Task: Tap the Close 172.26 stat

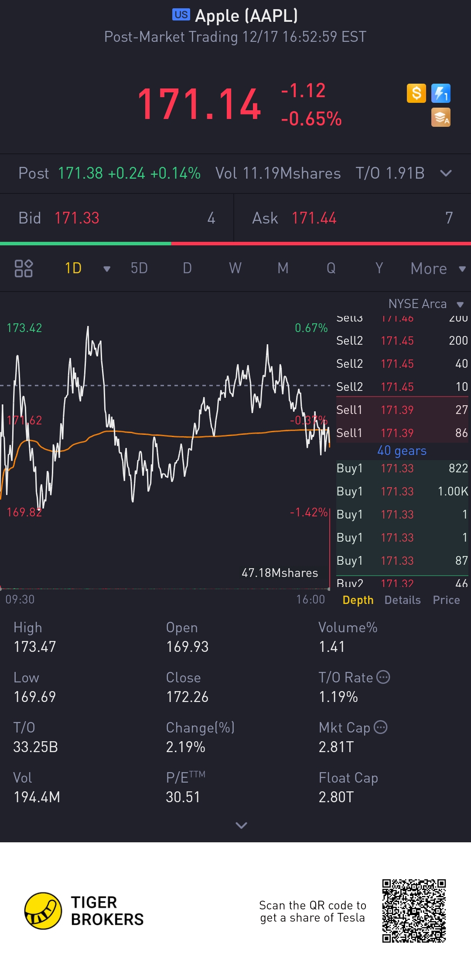Action: 187,687
